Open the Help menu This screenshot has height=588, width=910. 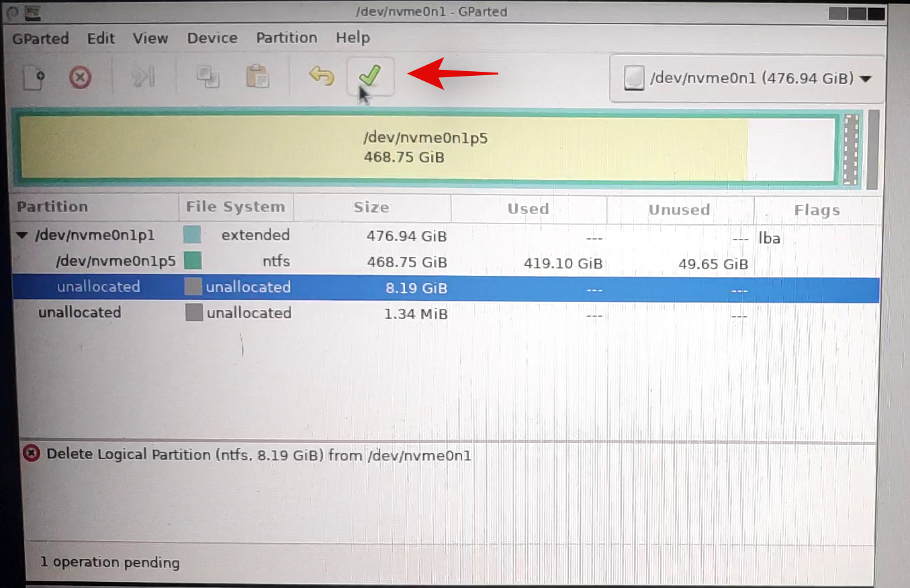(353, 38)
